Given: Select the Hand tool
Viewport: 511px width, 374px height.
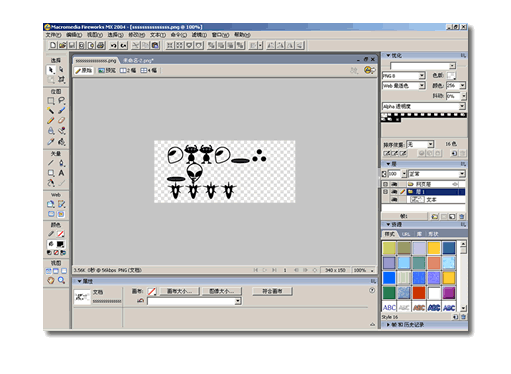Looking at the screenshot, I should click(51, 280).
